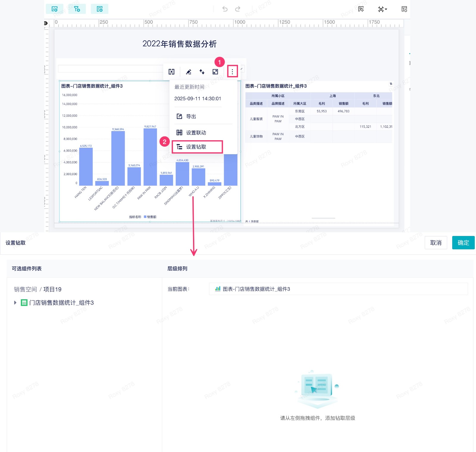Expand the 门店销售数据统计_组件3 tree node
The image size is (476, 452).
pyautogui.click(x=15, y=303)
